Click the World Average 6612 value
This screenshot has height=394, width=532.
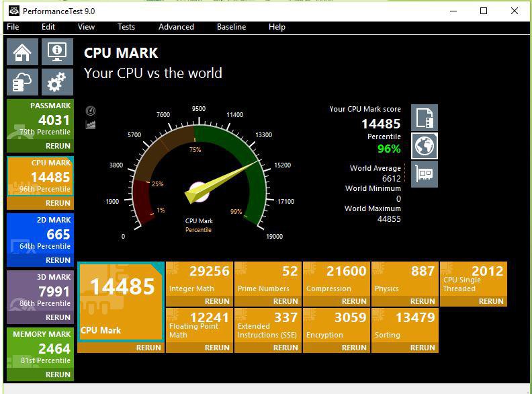pyautogui.click(x=391, y=179)
